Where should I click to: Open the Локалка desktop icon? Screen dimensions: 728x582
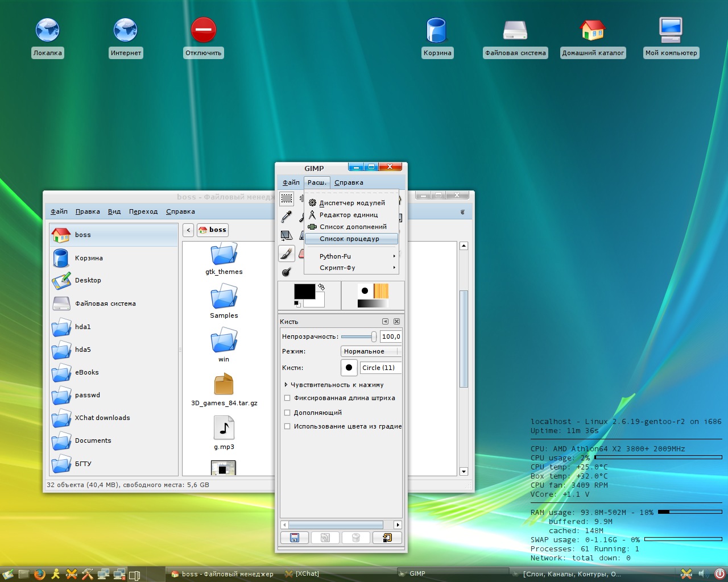point(48,38)
